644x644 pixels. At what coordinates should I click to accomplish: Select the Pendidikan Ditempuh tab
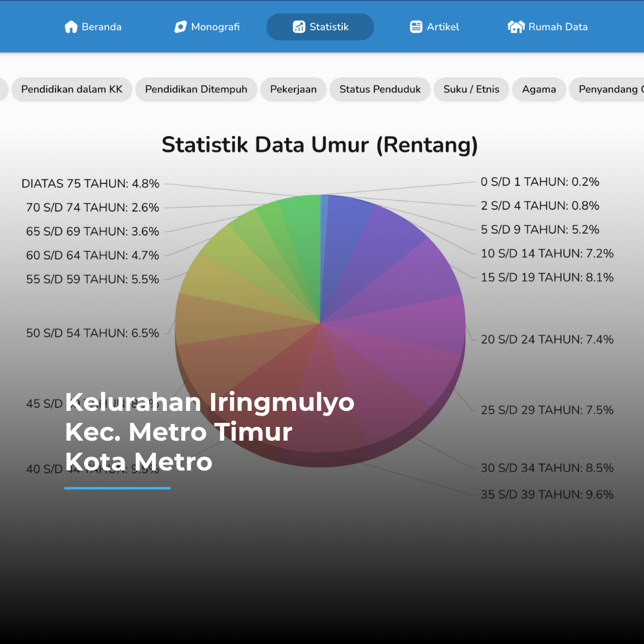click(196, 89)
